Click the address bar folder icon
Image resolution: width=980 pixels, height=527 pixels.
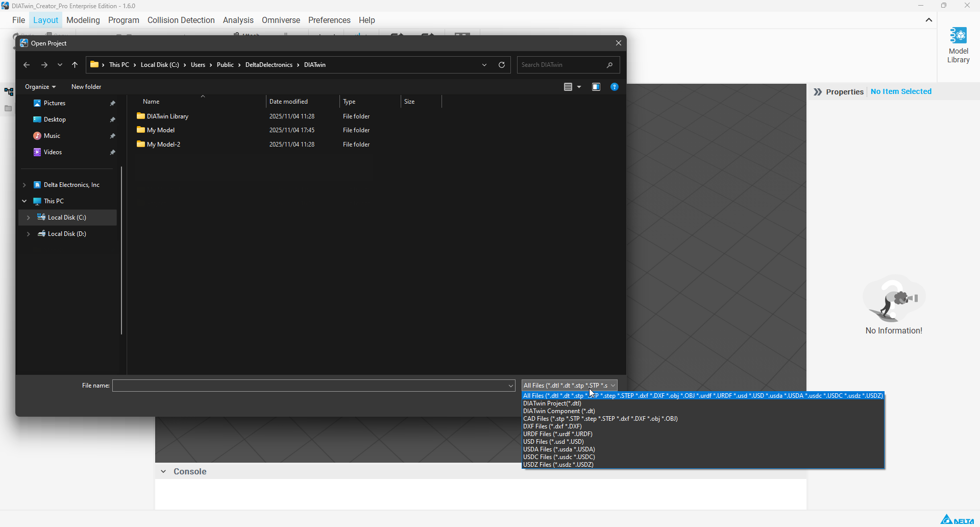[94, 64]
